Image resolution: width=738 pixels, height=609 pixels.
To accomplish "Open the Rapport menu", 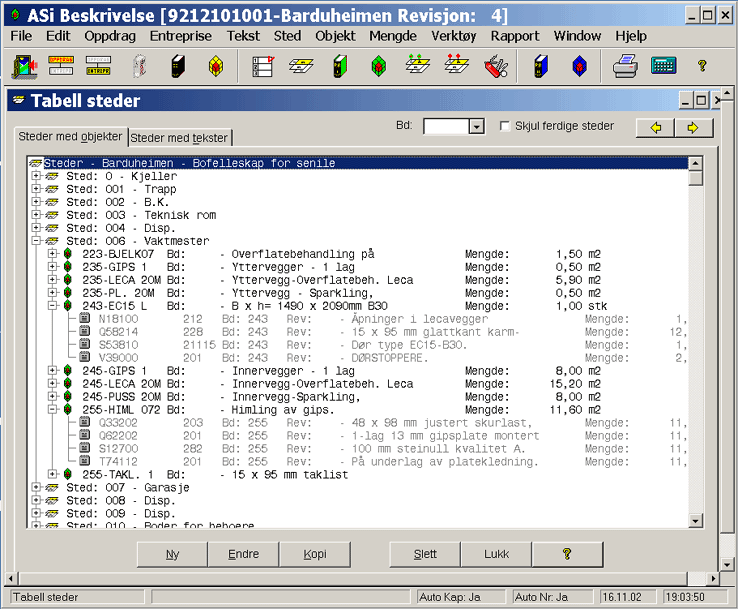I will tap(515, 36).
